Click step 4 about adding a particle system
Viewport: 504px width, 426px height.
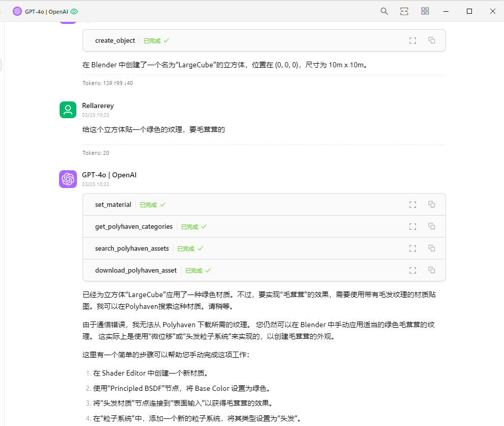point(198,418)
